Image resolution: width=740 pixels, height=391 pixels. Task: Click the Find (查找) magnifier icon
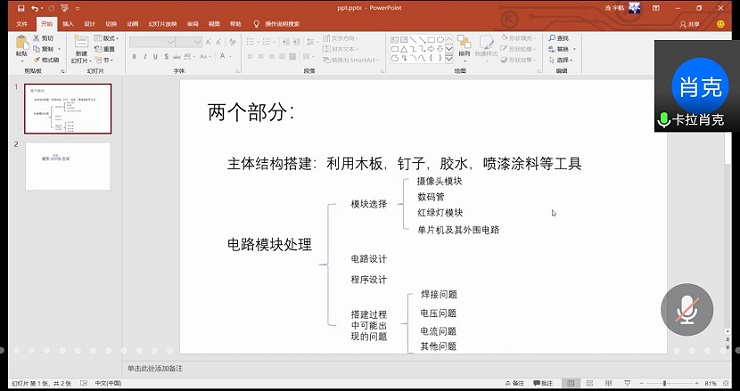point(552,38)
